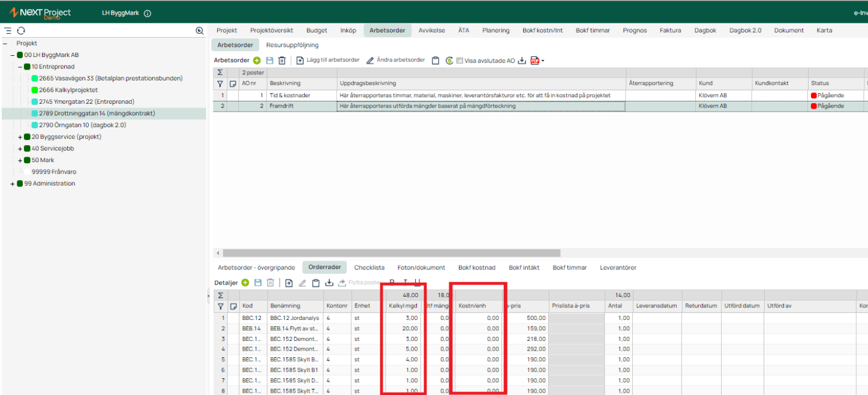Open the Checklista tab
Image resolution: width=868 pixels, height=395 pixels.
tap(369, 268)
